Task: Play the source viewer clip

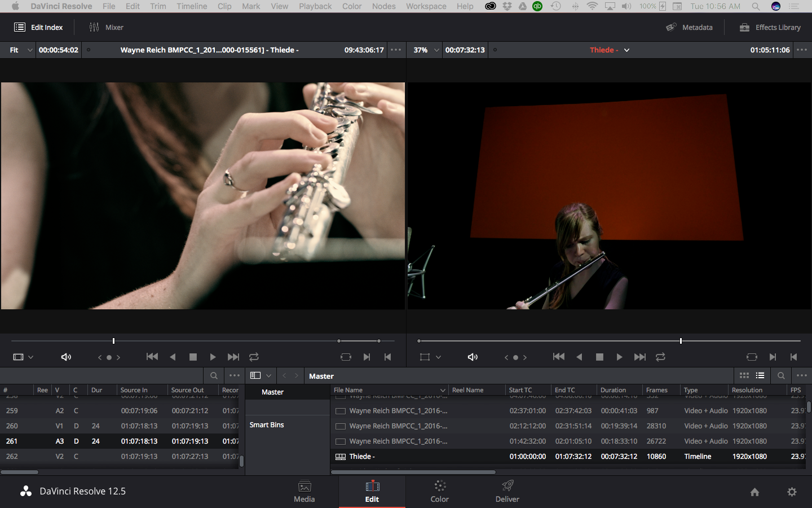Action: click(x=213, y=357)
